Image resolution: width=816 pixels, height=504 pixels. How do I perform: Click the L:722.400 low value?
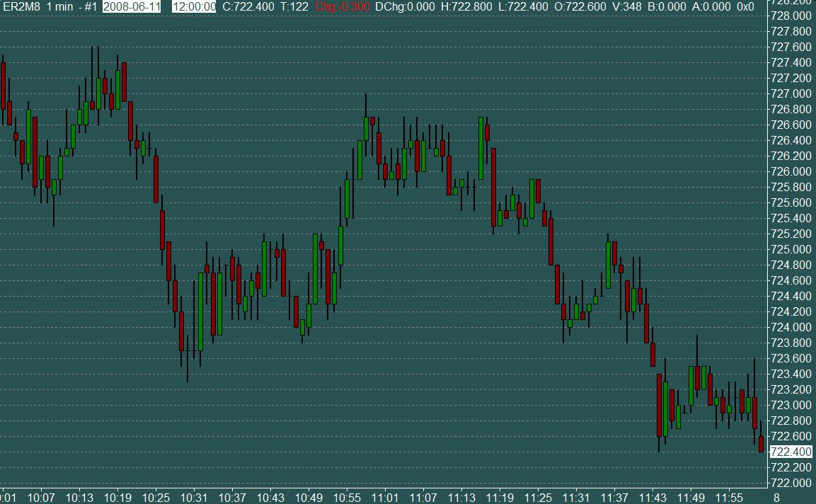tap(522, 7)
